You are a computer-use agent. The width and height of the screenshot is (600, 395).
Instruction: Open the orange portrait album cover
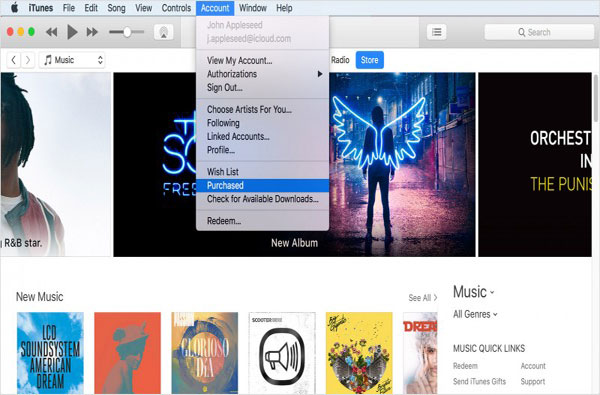[x=127, y=353]
